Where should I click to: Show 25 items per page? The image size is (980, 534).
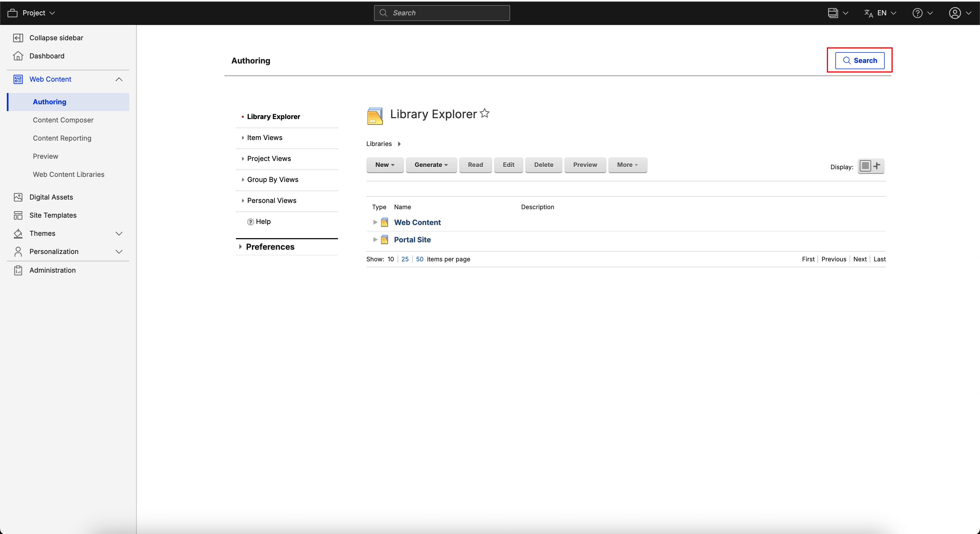pos(405,259)
